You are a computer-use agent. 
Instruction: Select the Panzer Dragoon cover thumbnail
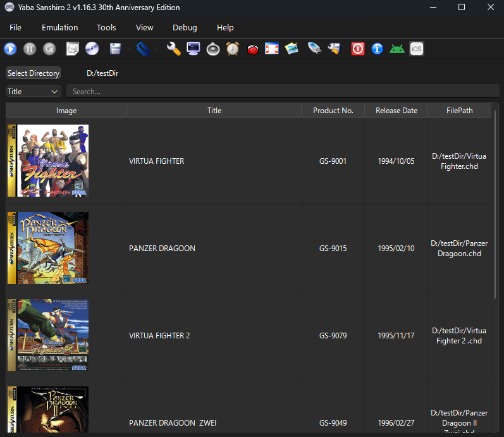[x=48, y=248]
